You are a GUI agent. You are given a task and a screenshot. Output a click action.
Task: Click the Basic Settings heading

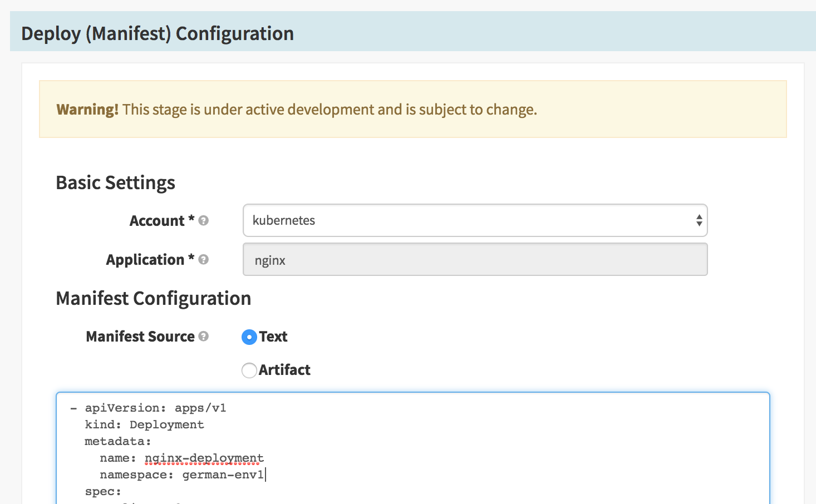(115, 183)
